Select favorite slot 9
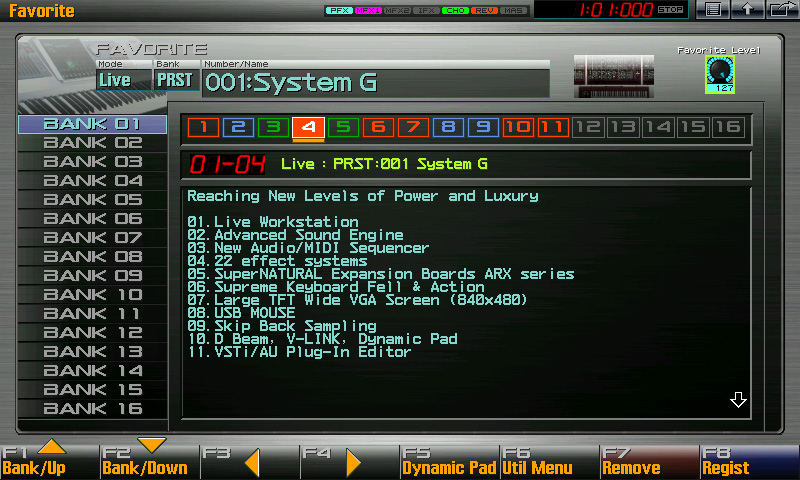 tap(483, 127)
